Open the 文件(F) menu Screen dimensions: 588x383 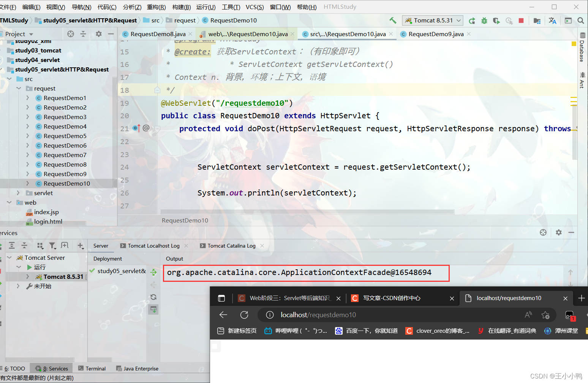(x=8, y=7)
